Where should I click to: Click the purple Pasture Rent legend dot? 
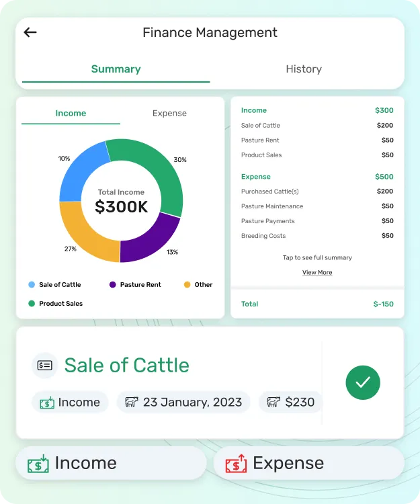coord(113,285)
